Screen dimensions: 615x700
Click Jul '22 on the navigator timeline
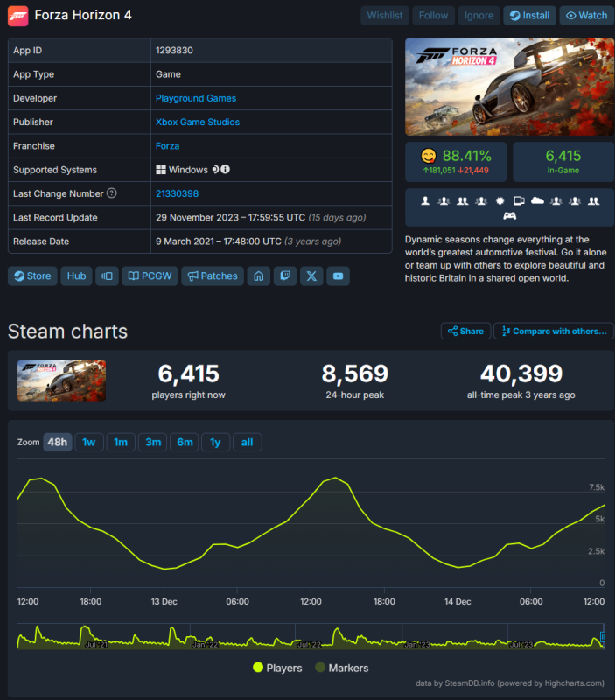coord(309,645)
